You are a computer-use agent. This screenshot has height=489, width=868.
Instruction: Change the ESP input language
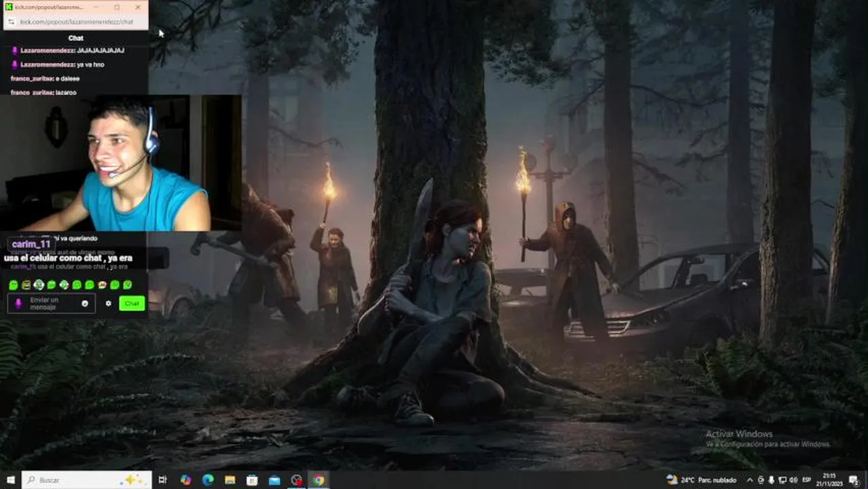click(x=807, y=480)
